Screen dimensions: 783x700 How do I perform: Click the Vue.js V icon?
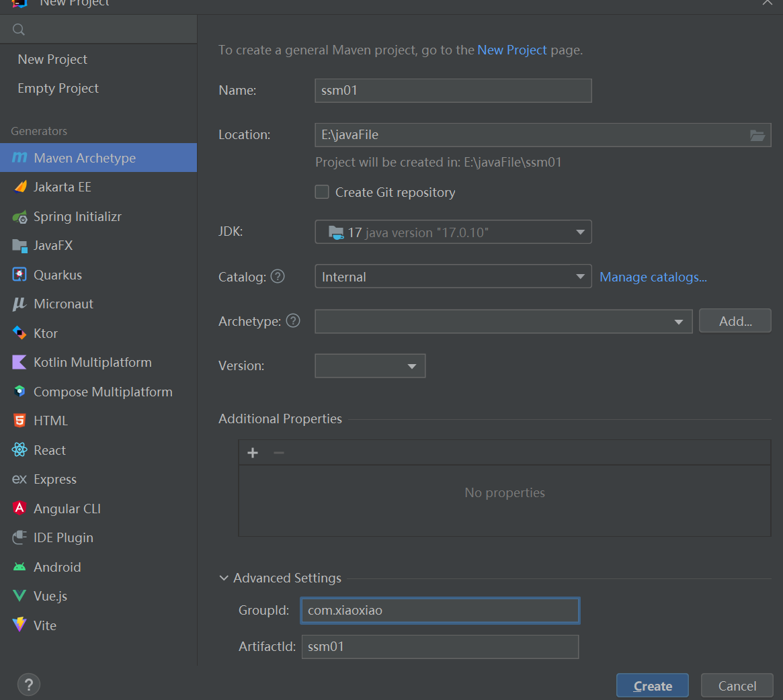pyautogui.click(x=19, y=596)
